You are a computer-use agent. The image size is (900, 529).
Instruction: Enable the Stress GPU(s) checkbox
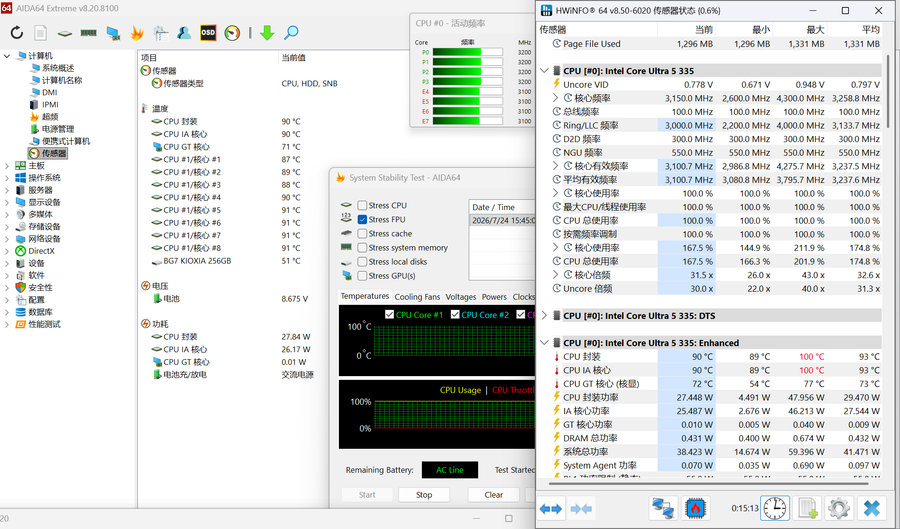pos(362,275)
